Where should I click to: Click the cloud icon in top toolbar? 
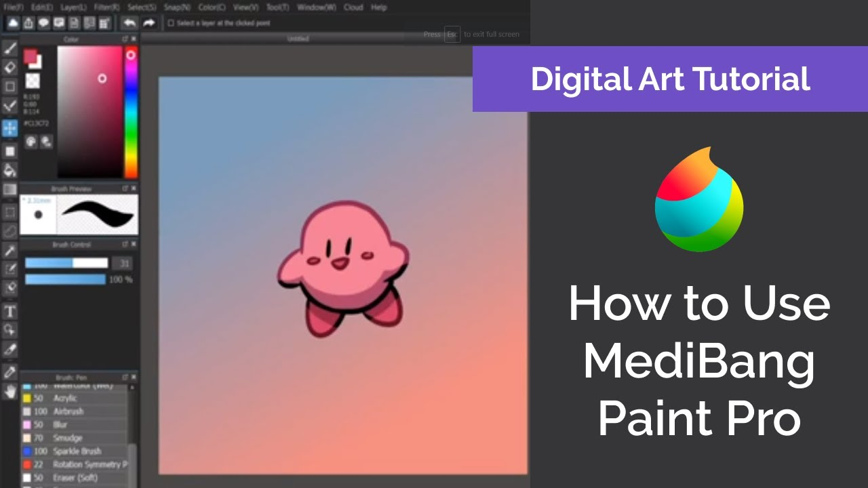coord(13,23)
